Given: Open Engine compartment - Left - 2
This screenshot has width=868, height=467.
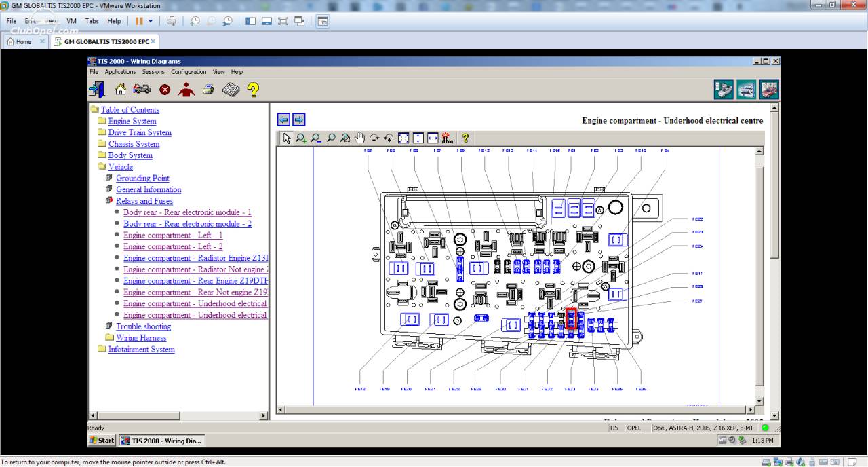Looking at the screenshot, I should [173, 247].
